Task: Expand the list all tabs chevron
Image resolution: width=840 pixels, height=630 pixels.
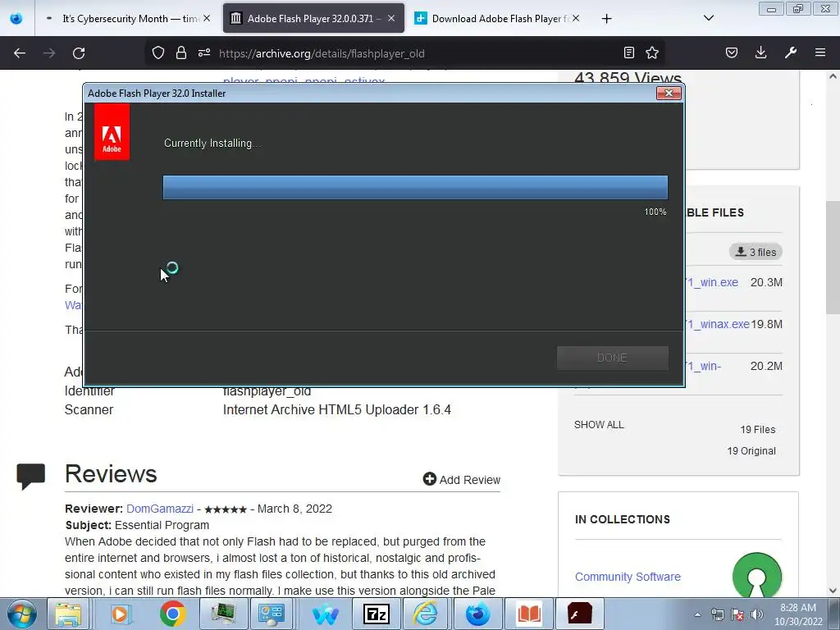Action: click(708, 18)
